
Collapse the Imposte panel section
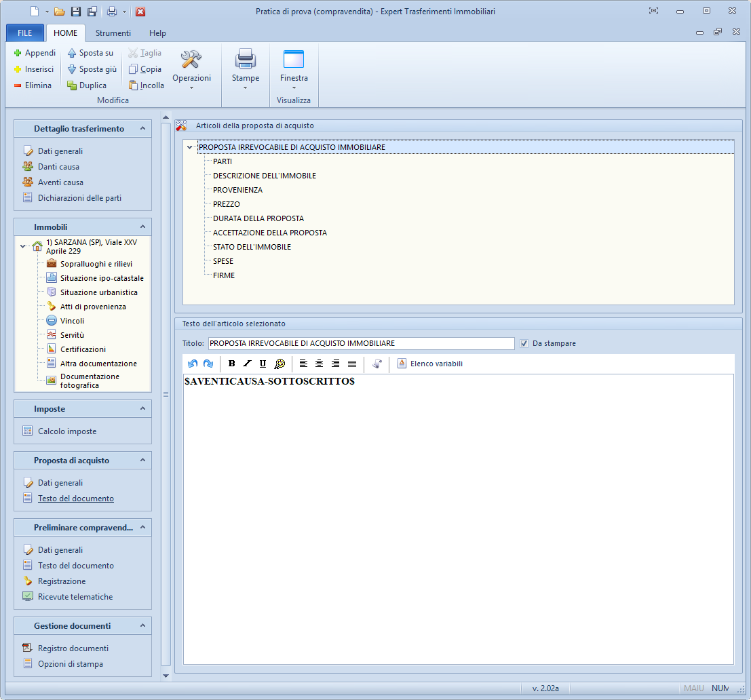tap(142, 408)
